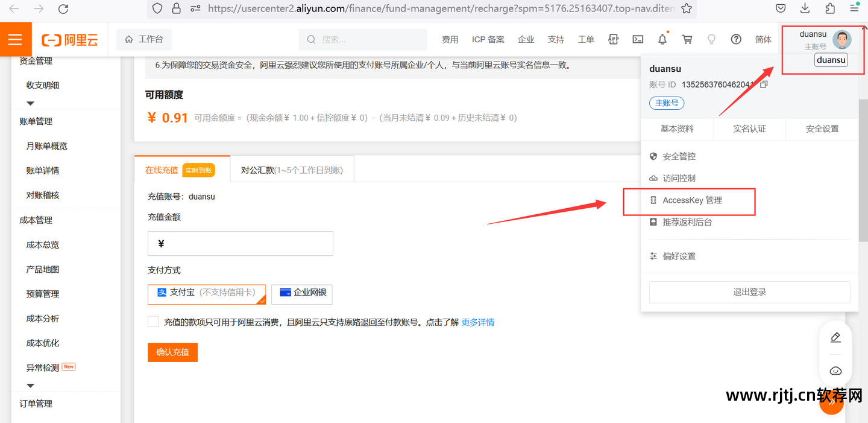
Task: Open help question mark icon
Action: point(736,39)
